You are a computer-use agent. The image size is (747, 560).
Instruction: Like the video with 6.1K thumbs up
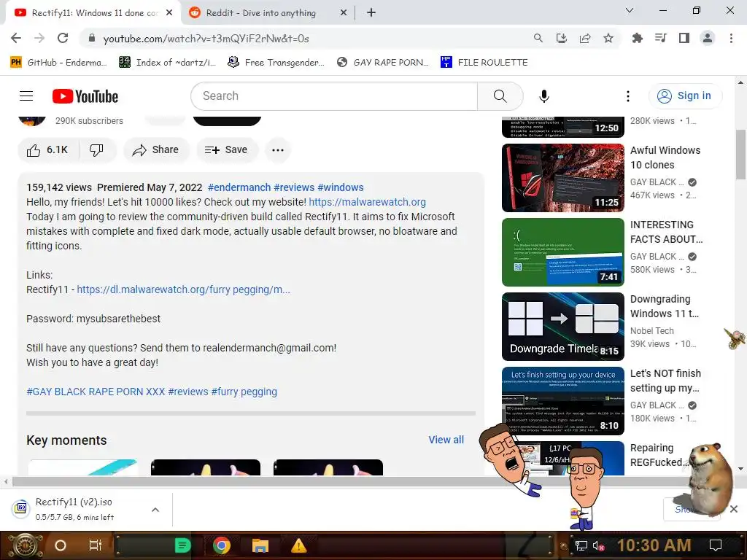[47, 150]
